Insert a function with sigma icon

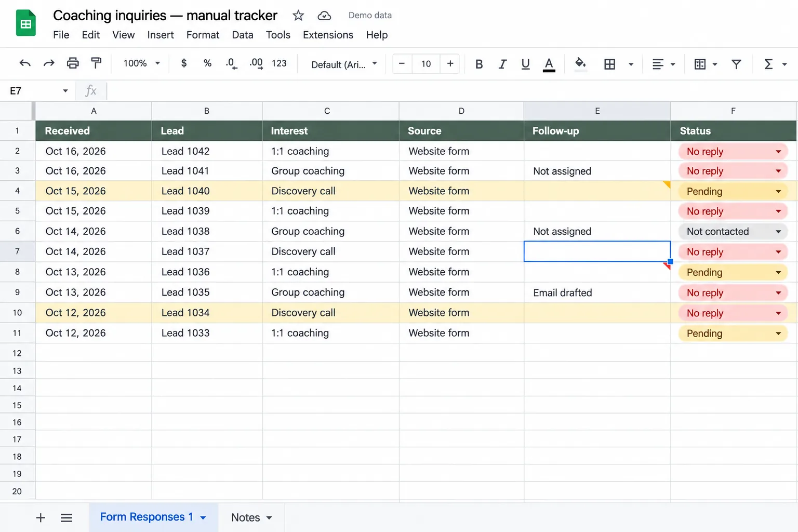768,64
